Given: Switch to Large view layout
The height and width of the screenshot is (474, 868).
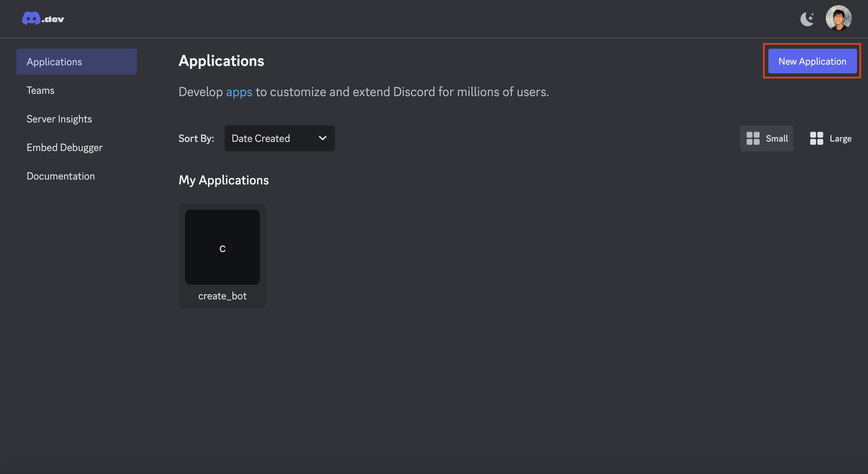Looking at the screenshot, I should (840, 138).
